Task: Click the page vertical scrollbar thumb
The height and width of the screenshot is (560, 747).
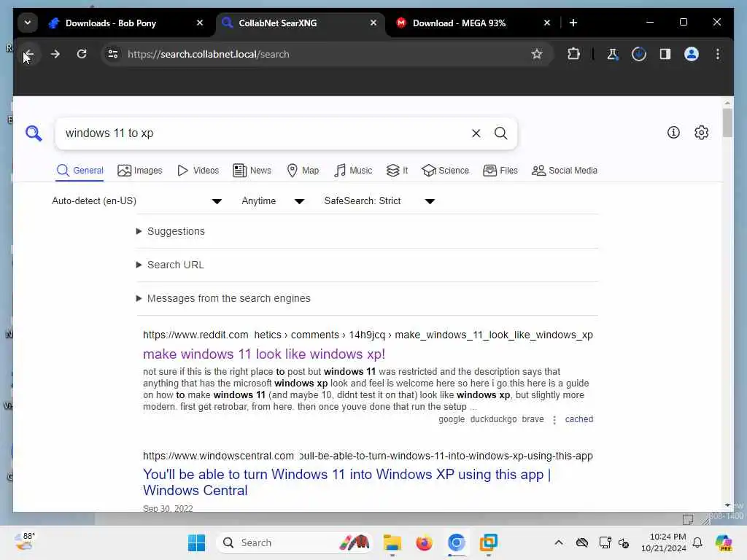Action: pyautogui.click(x=727, y=122)
